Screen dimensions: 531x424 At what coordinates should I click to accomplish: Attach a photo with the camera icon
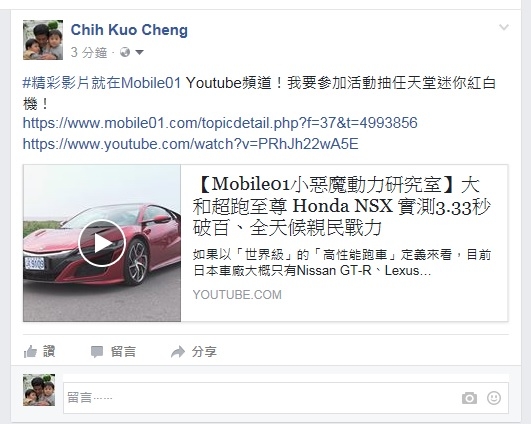(x=469, y=398)
